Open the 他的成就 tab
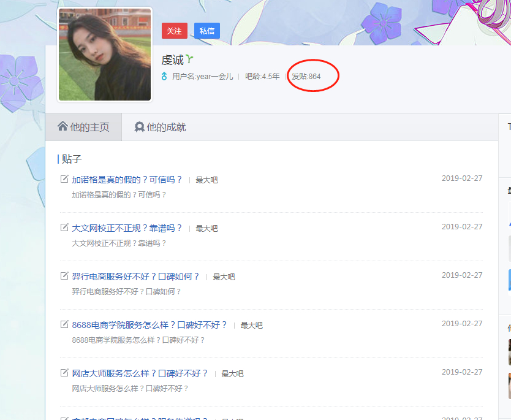Image resolution: width=511 pixels, height=420 pixels. click(160, 128)
